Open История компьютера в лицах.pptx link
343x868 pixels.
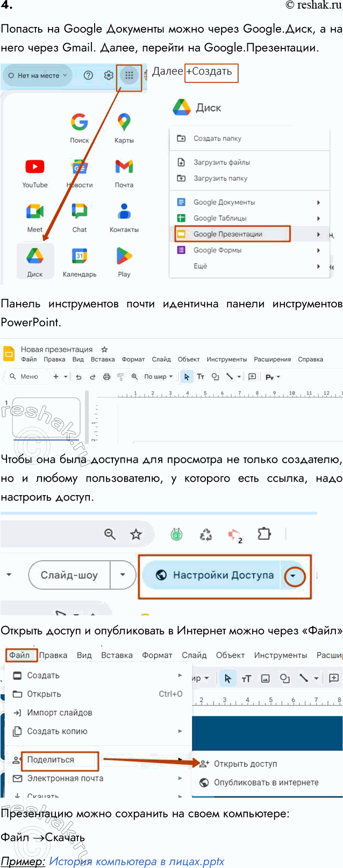(x=137, y=862)
